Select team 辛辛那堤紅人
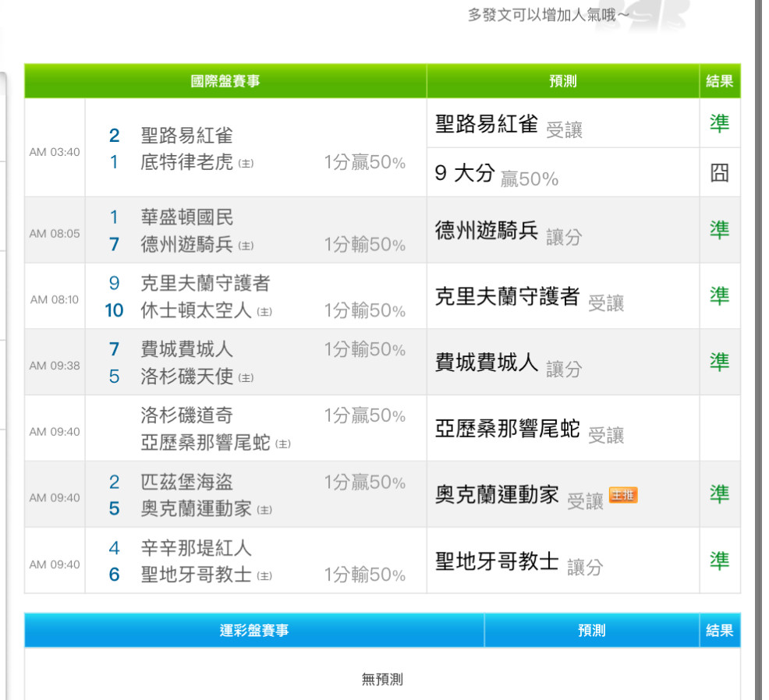 197,547
